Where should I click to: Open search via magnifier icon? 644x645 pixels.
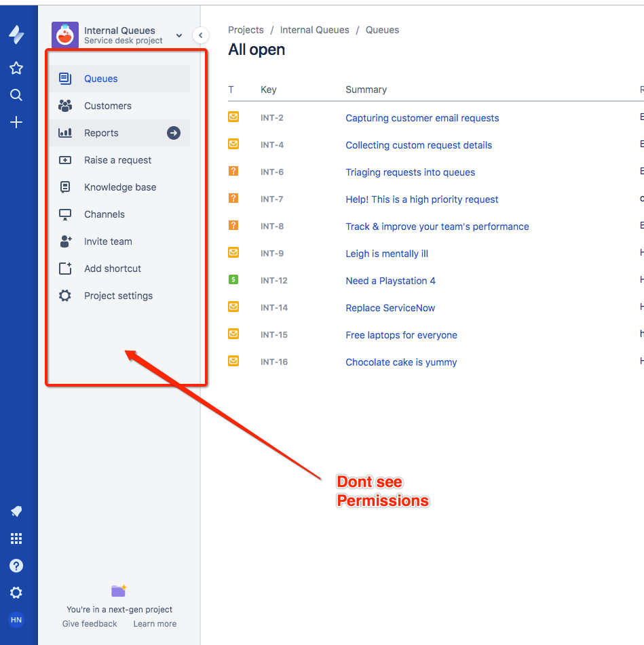[16, 95]
